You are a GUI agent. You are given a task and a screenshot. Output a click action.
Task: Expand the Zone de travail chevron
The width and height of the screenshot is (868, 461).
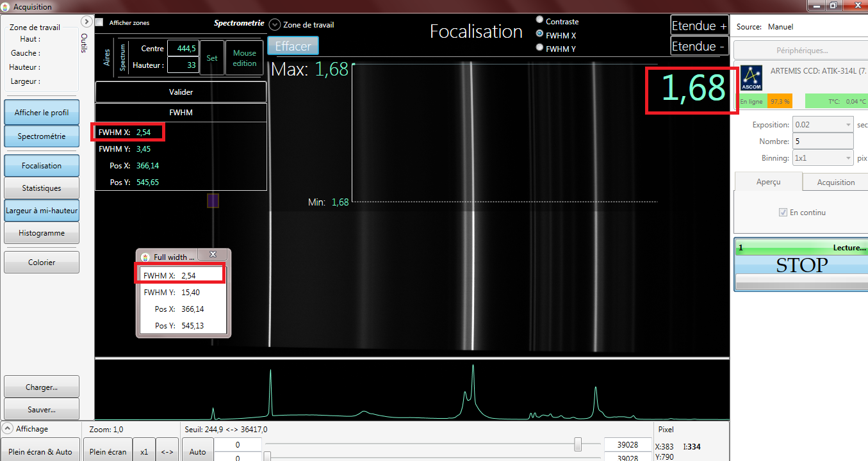coord(275,25)
